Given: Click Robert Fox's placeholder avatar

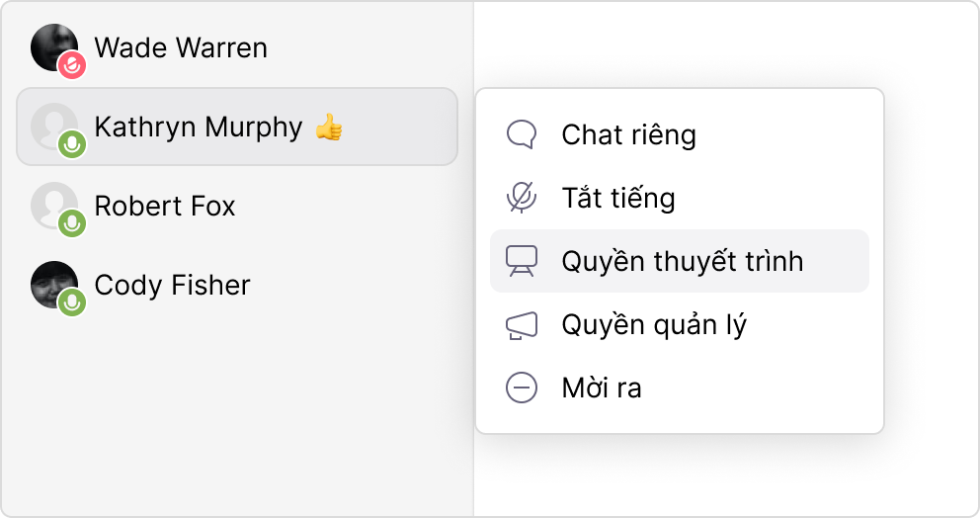Looking at the screenshot, I should click(x=49, y=202).
